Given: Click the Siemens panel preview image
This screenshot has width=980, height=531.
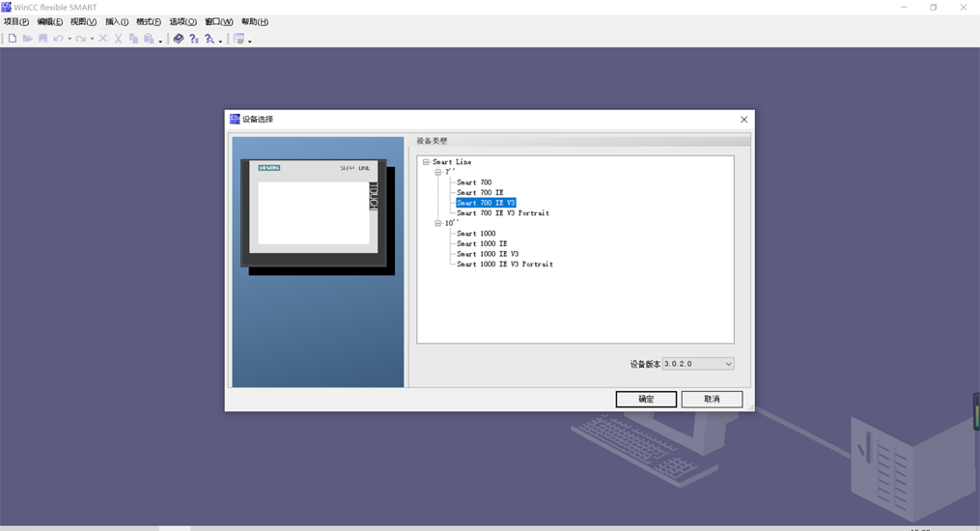Looking at the screenshot, I should click(318, 217).
